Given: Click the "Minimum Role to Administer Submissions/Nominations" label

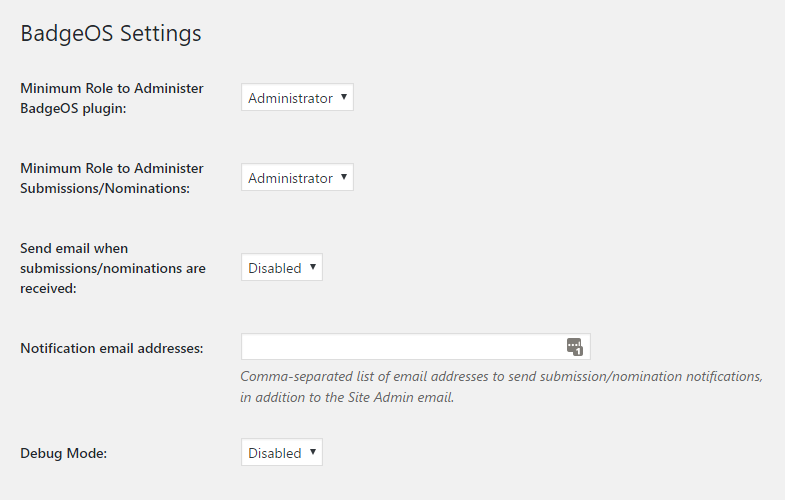Looking at the screenshot, I should (x=111, y=178).
